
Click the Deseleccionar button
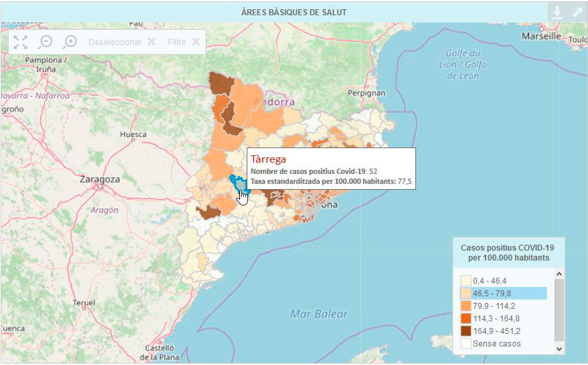pos(115,42)
